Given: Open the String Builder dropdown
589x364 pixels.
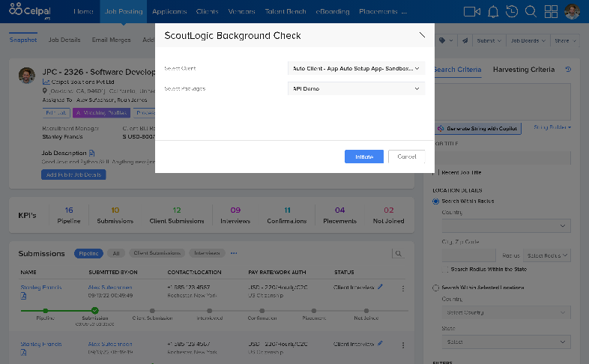Looking at the screenshot, I should [552, 127].
